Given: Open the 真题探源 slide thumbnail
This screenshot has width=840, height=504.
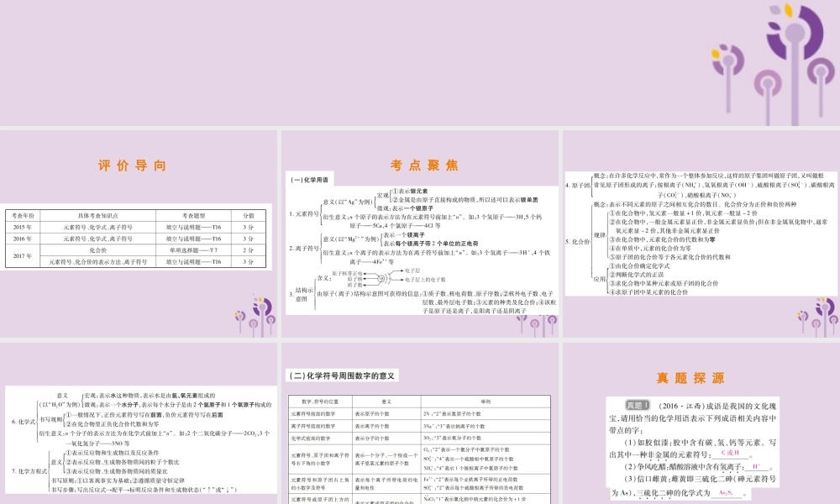Looking at the screenshot, I should pyautogui.click(x=701, y=423).
